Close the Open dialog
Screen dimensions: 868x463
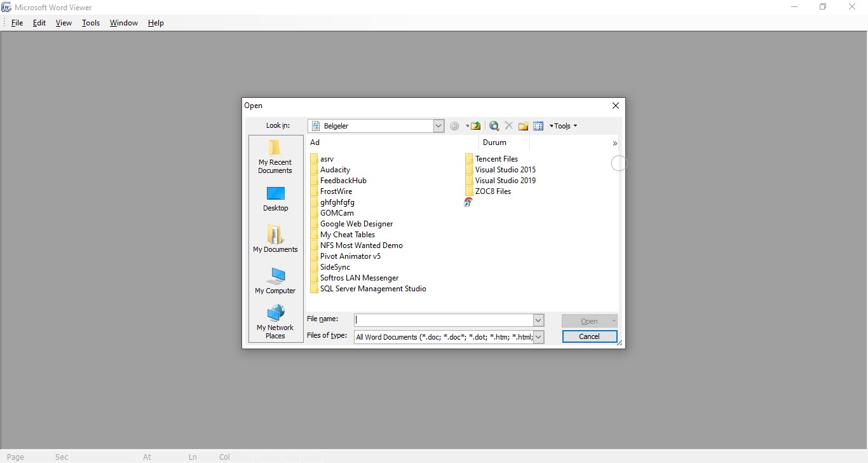click(615, 106)
